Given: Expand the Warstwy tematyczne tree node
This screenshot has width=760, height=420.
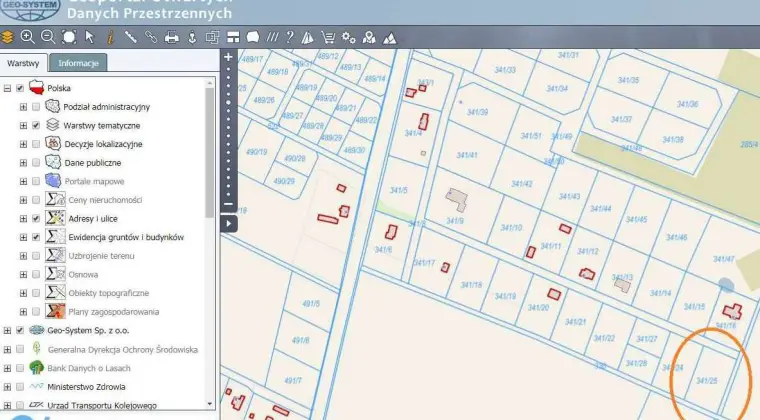Looking at the screenshot, I should pyautogui.click(x=23, y=126).
